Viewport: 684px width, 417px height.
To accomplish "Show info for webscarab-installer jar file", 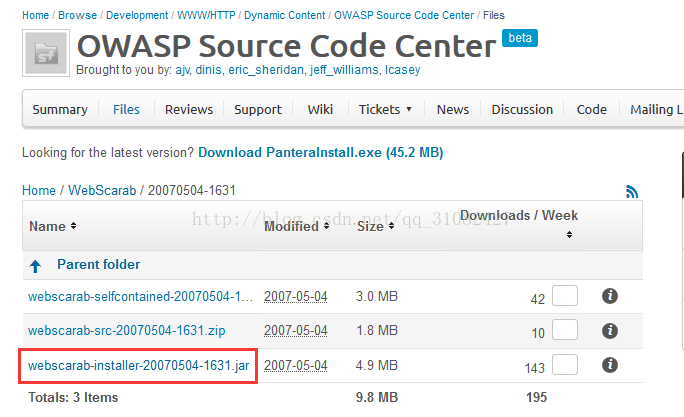I will 609,365.
